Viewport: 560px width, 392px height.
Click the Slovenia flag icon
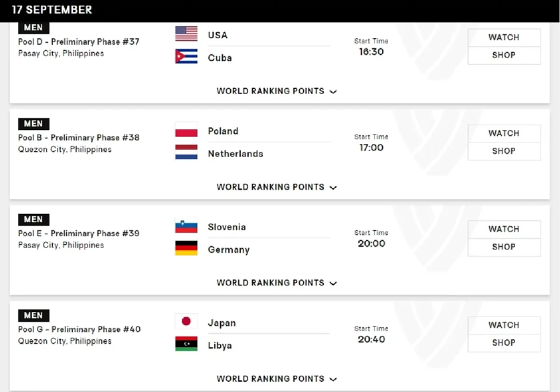coord(186,226)
